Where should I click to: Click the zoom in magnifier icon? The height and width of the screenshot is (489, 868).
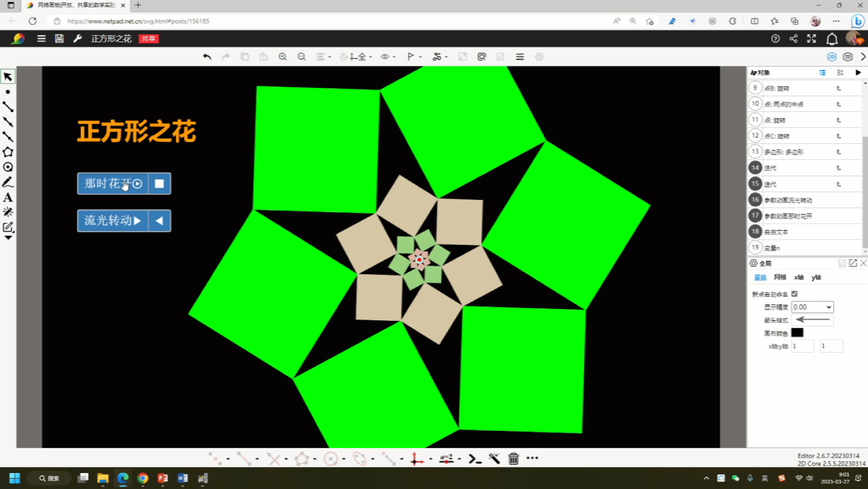tap(283, 57)
